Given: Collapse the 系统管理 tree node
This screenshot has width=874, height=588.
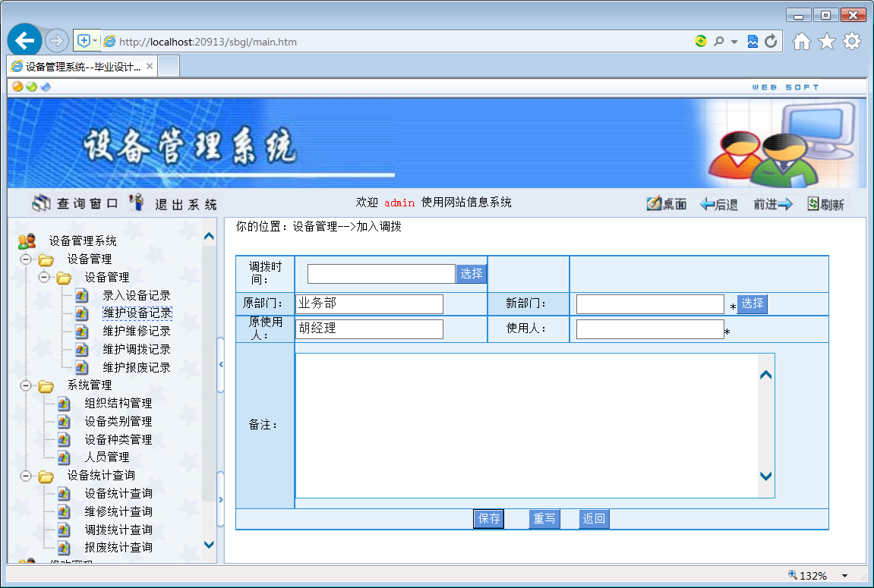Looking at the screenshot, I should coord(26,385).
